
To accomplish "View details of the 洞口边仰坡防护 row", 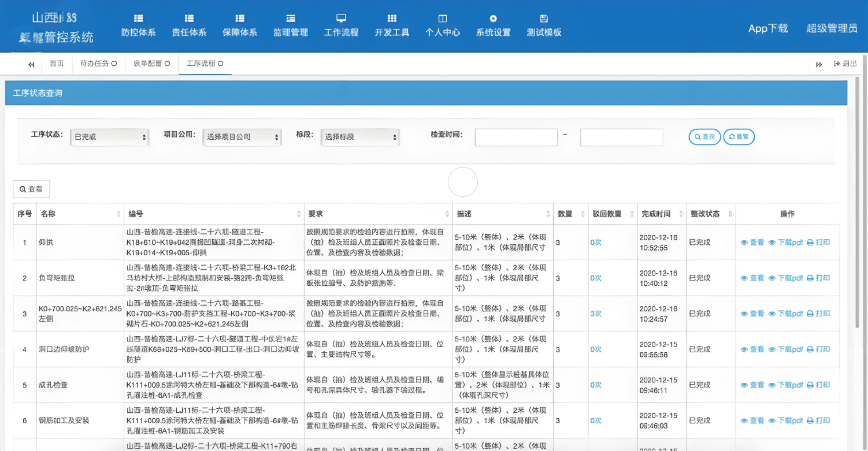I will coord(752,349).
